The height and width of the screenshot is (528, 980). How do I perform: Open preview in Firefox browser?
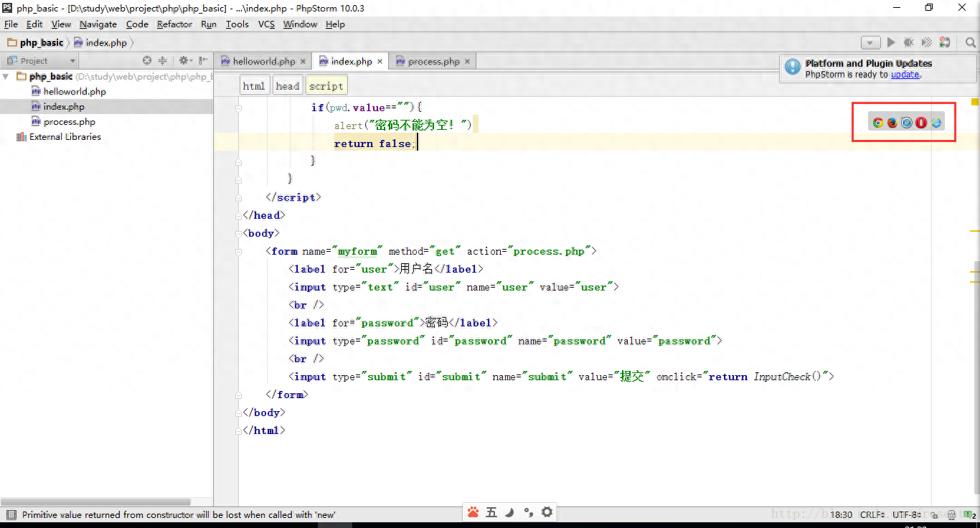892,123
